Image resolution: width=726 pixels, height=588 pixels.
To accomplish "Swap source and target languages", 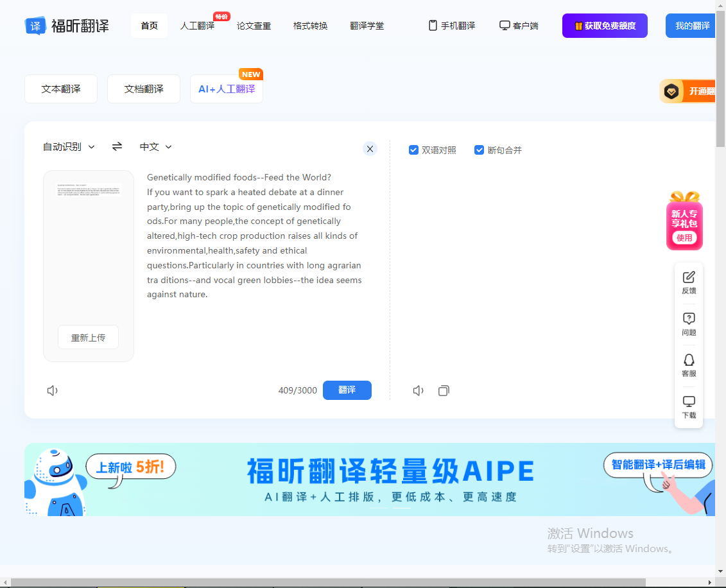I will (117, 146).
